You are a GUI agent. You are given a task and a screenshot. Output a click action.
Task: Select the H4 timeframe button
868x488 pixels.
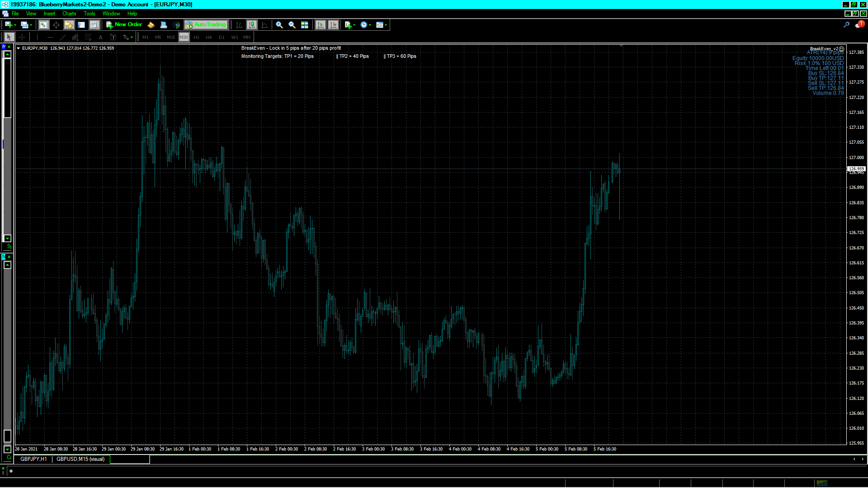209,38
